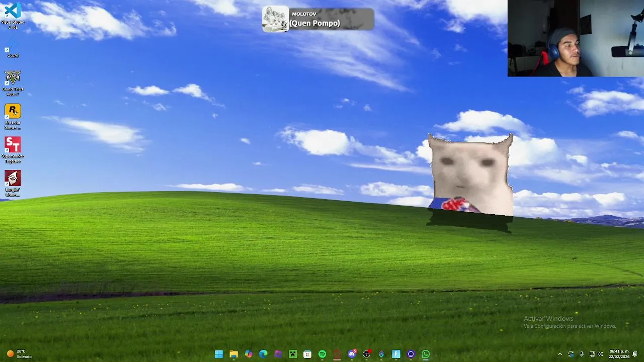644x362 pixels.
Task: Open the Visual Studio Code desktop shortcut
Action: coord(13,16)
